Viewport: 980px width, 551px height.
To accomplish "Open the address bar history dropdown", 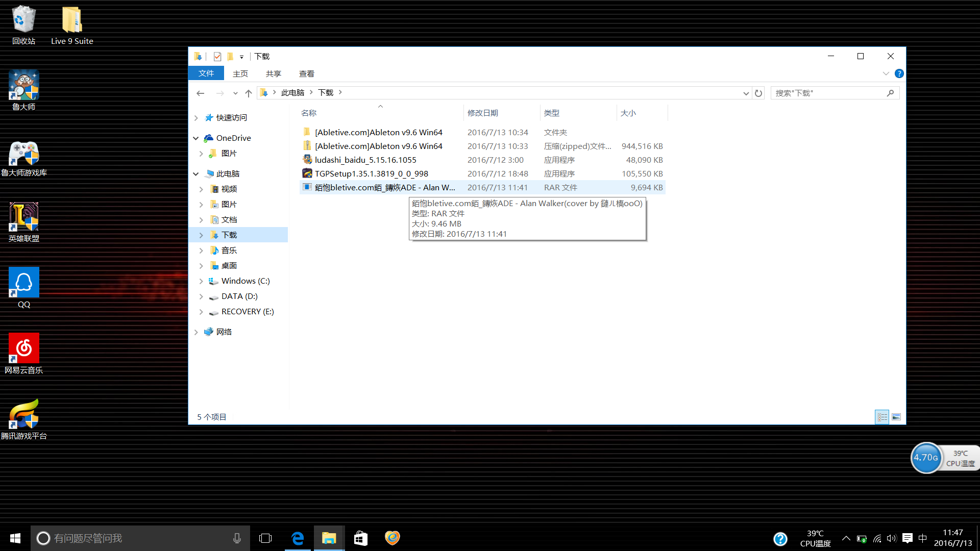I will click(x=746, y=93).
